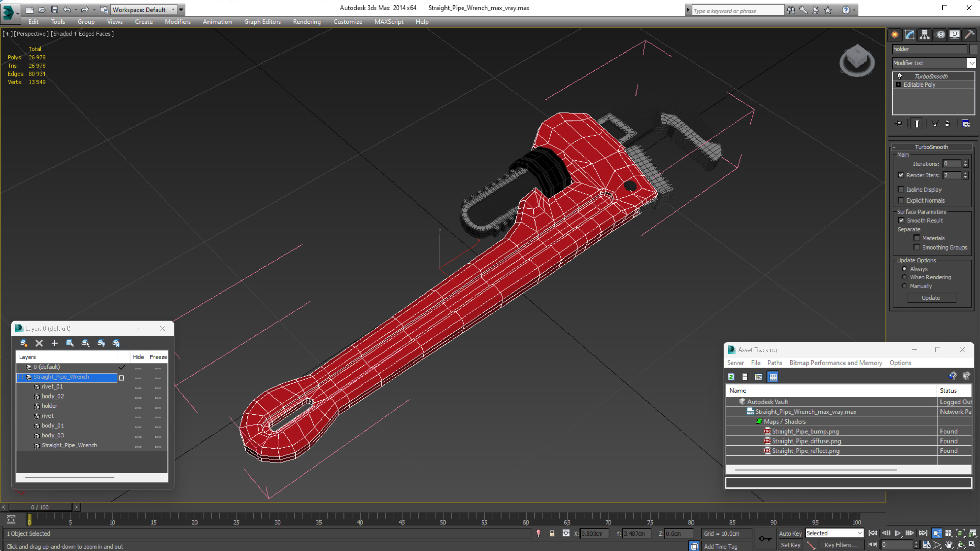Enable the Explicit Normals checkbox

(x=901, y=200)
